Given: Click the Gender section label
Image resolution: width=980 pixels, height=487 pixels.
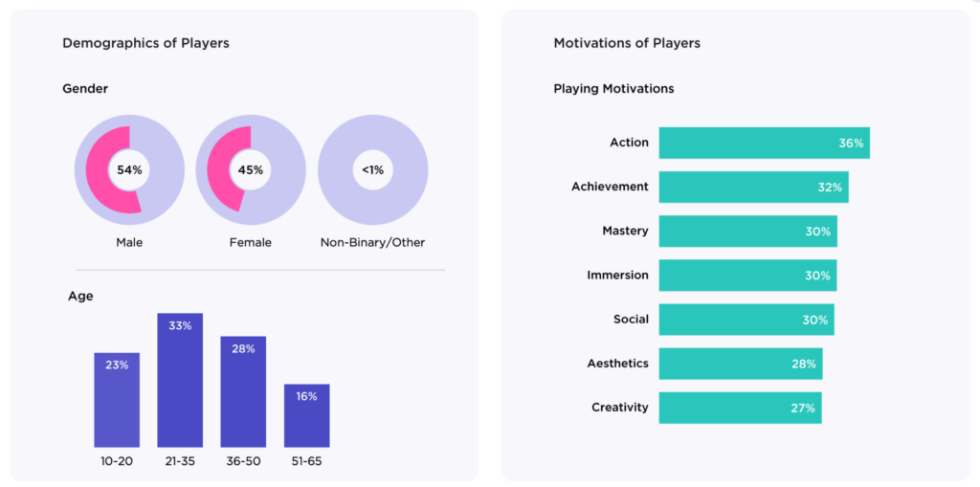Looking at the screenshot, I should point(85,89).
